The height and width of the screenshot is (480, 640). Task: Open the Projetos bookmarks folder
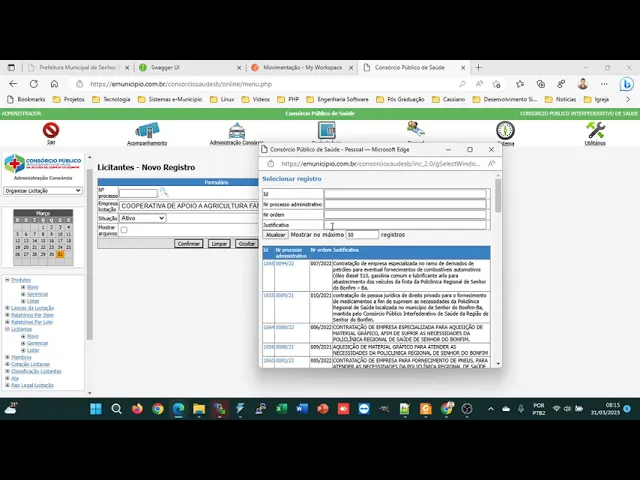click(69, 99)
